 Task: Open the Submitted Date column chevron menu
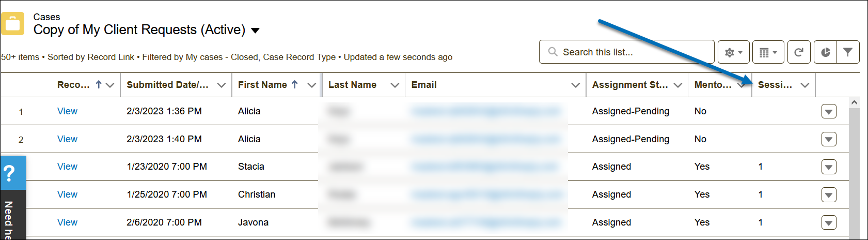(x=221, y=85)
